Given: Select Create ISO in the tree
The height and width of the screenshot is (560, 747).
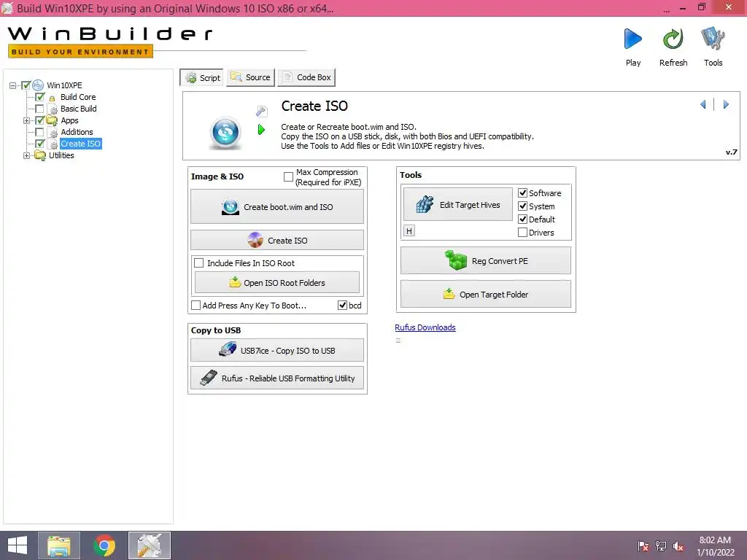Looking at the screenshot, I should point(80,144).
